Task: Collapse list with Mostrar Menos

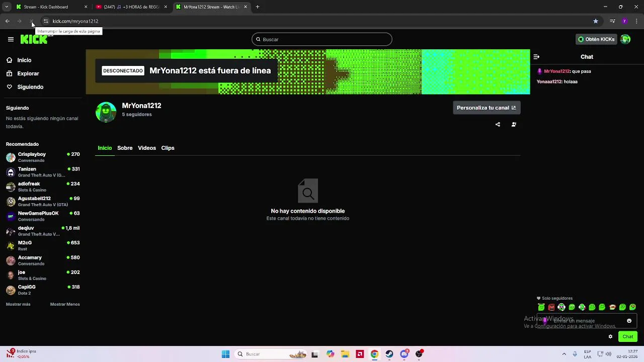Action: tap(65, 304)
